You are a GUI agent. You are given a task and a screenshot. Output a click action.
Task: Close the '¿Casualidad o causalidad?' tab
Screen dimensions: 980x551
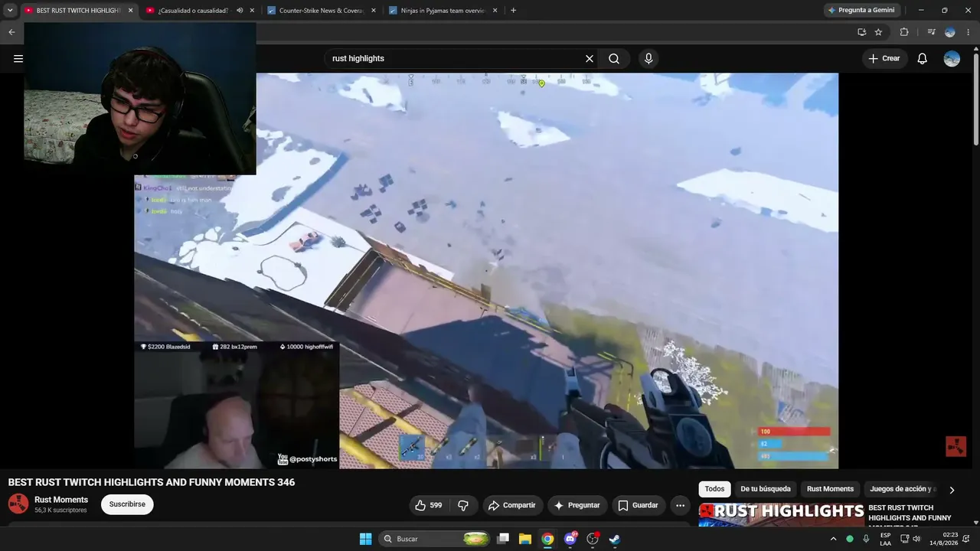(252, 11)
